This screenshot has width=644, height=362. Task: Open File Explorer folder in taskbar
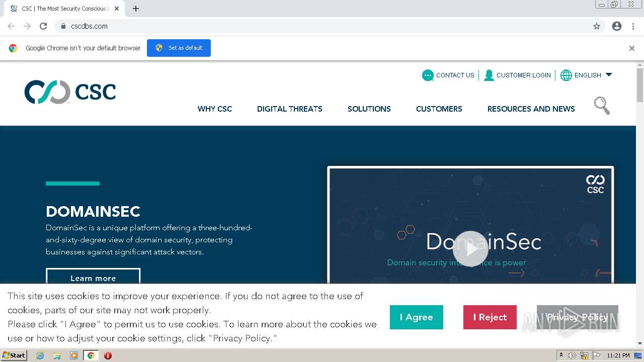coord(57,355)
